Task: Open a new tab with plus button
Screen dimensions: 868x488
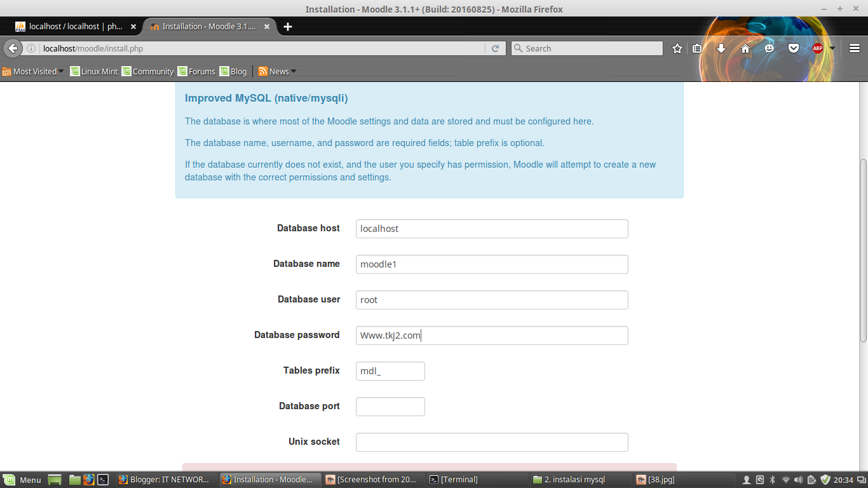Action: (x=288, y=27)
